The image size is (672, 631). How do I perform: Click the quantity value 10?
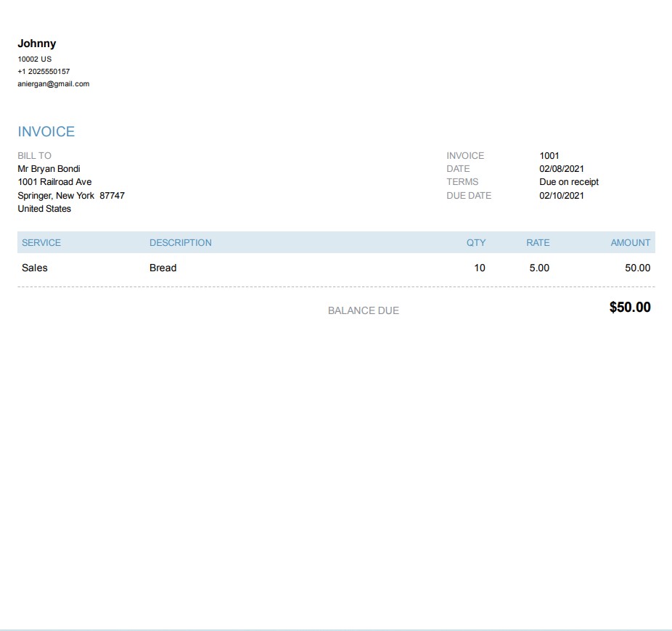[x=480, y=268]
